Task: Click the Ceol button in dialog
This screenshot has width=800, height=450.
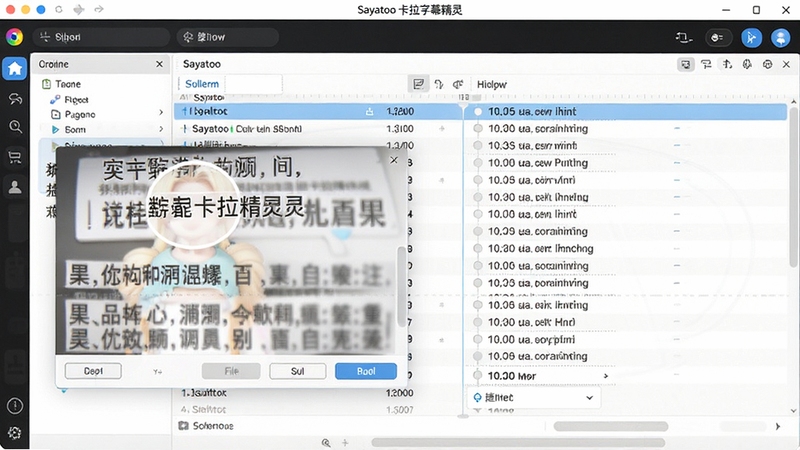Action: (93, 371)
